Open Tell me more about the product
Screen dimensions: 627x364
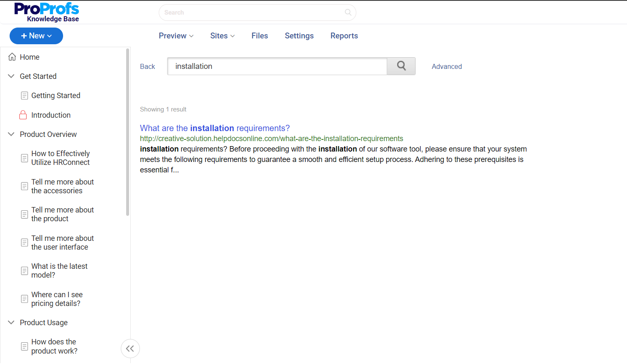[63, 214]
